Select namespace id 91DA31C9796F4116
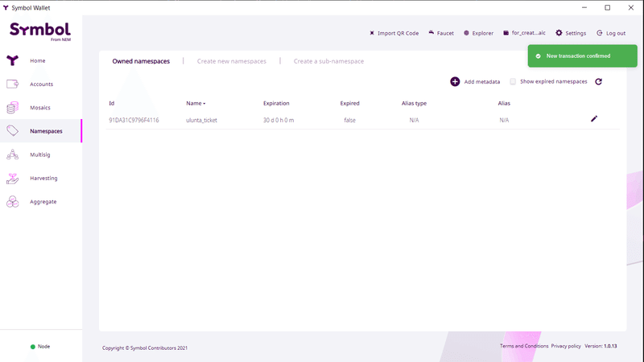 [134, 120]
